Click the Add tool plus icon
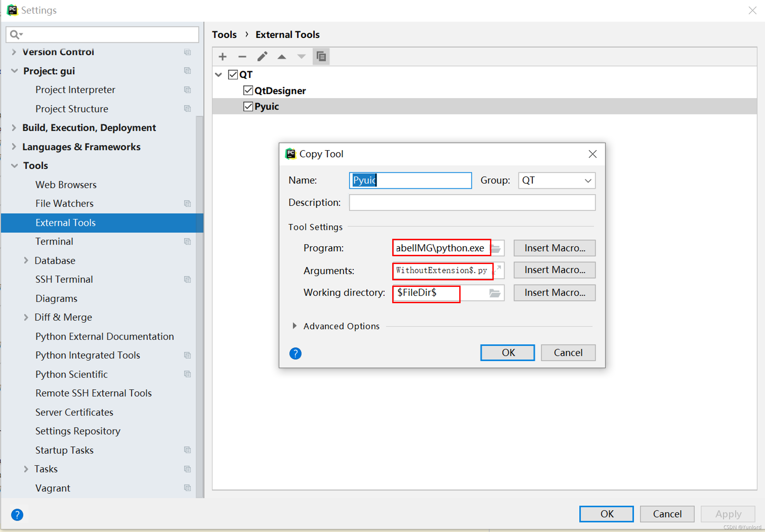Viewport: 765px width, 532px height. 223,56
